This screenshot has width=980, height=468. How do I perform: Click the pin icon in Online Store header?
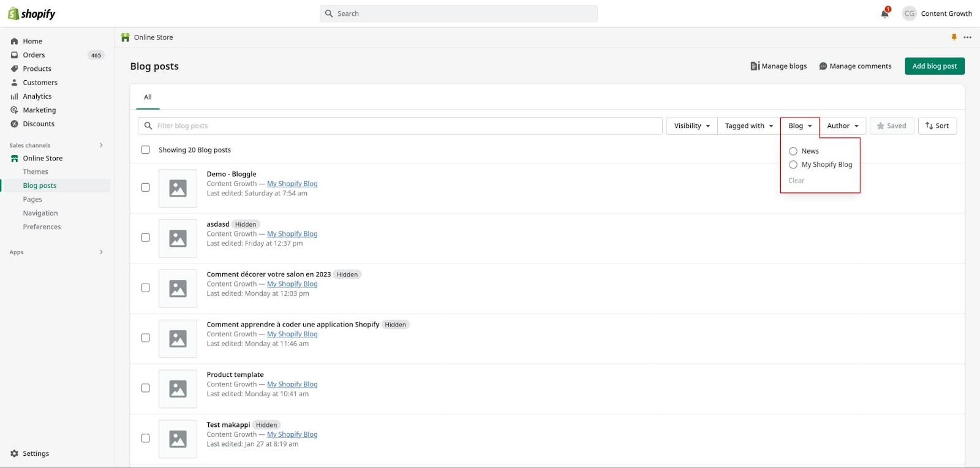tap(954, 37)
